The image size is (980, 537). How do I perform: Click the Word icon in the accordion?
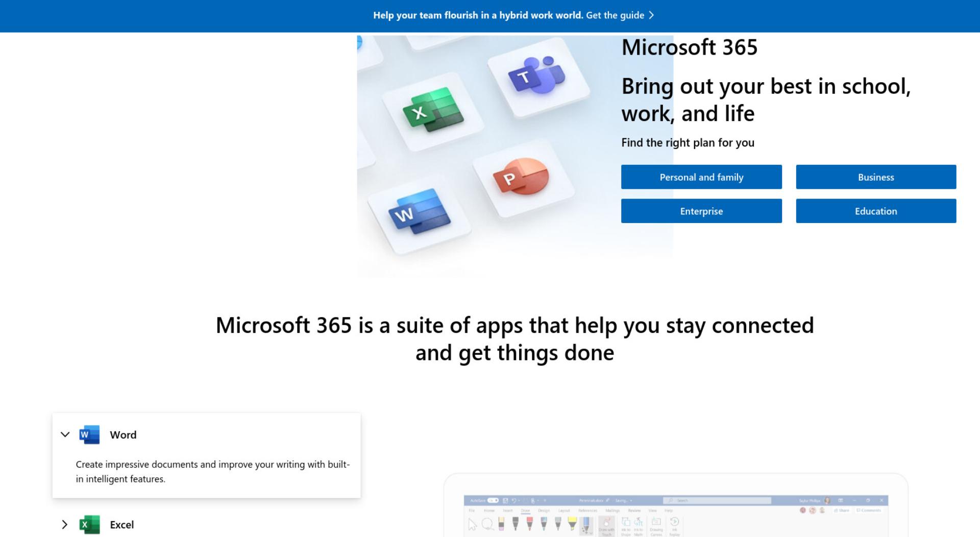click(x=89, y=434)
